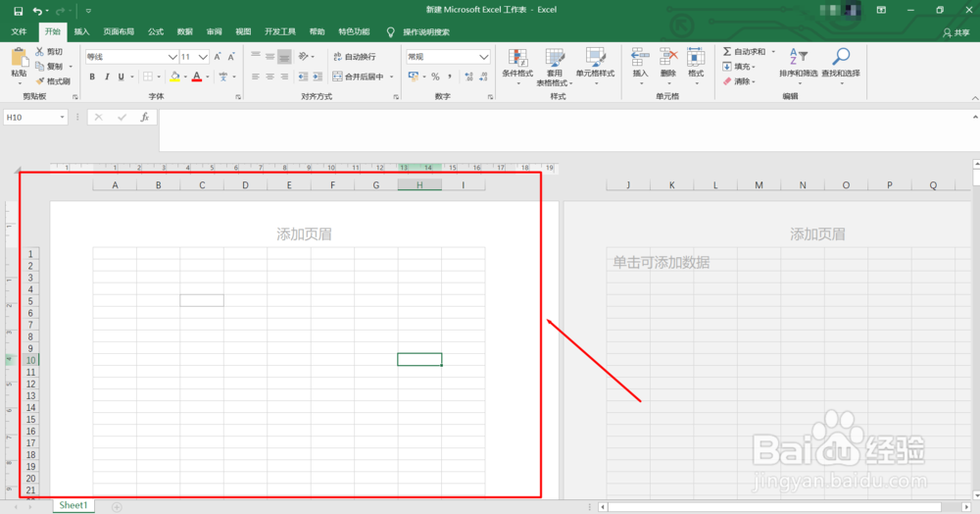The height and width of the screenshot is (514, 980).
Task: Open number format dropdown (常规)
Action: click(484, 57)
